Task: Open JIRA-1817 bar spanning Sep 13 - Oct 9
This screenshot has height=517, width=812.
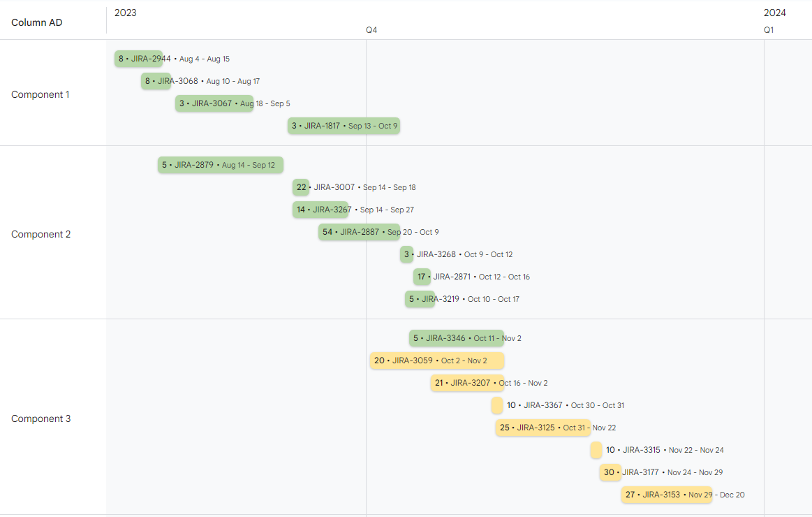Action: click(x=344, y=125)
